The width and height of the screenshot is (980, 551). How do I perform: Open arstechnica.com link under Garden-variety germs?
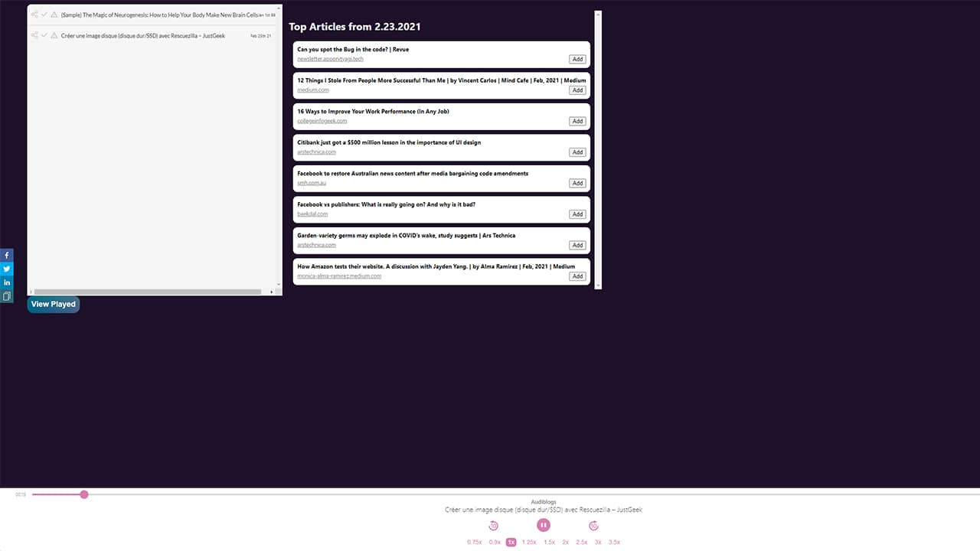tap(316, 245)
